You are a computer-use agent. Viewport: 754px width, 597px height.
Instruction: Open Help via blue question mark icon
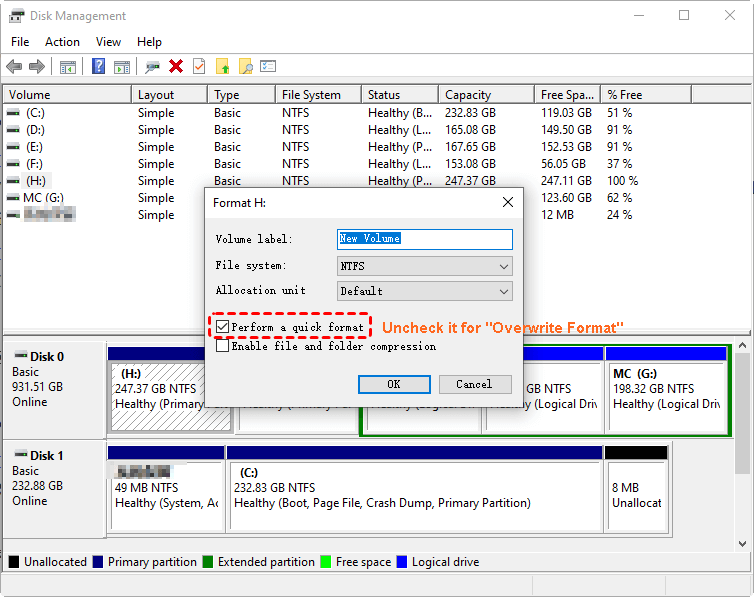pos(98,67)
